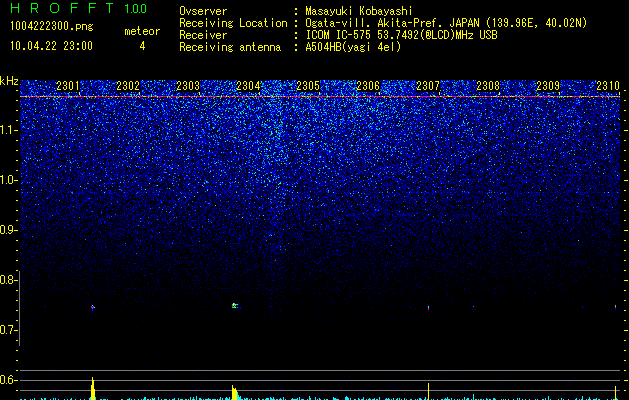
Task: Click the kHz axis unit label
Action: pyautogui.click(x=9, y=81)
